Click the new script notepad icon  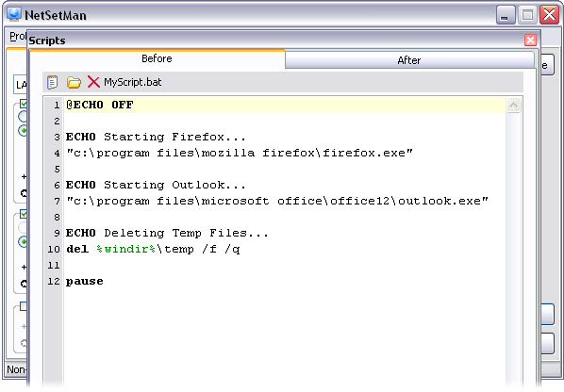tap(53, 82)
